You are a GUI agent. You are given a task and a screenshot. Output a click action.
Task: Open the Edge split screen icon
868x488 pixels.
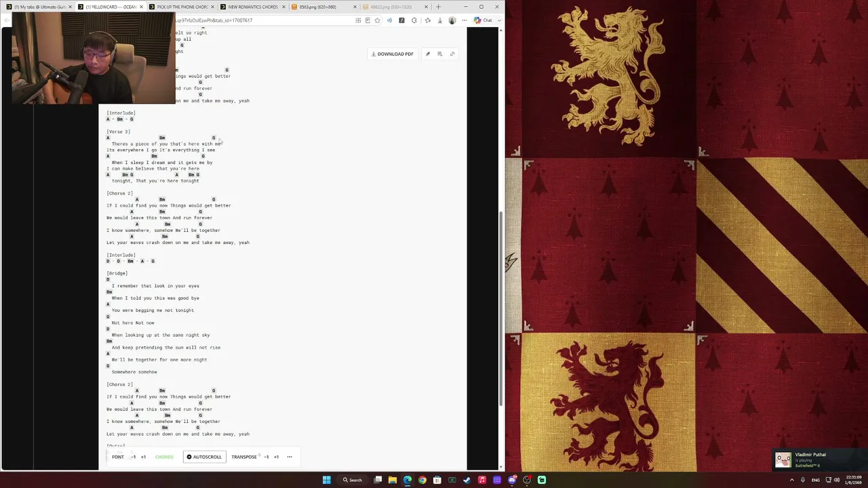click(358, 20)
